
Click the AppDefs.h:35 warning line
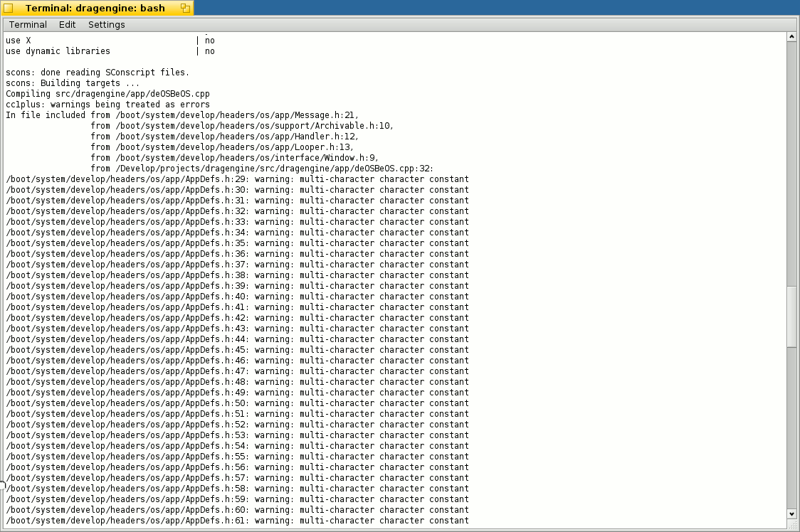pyautogui.click(x=237, y=243)
